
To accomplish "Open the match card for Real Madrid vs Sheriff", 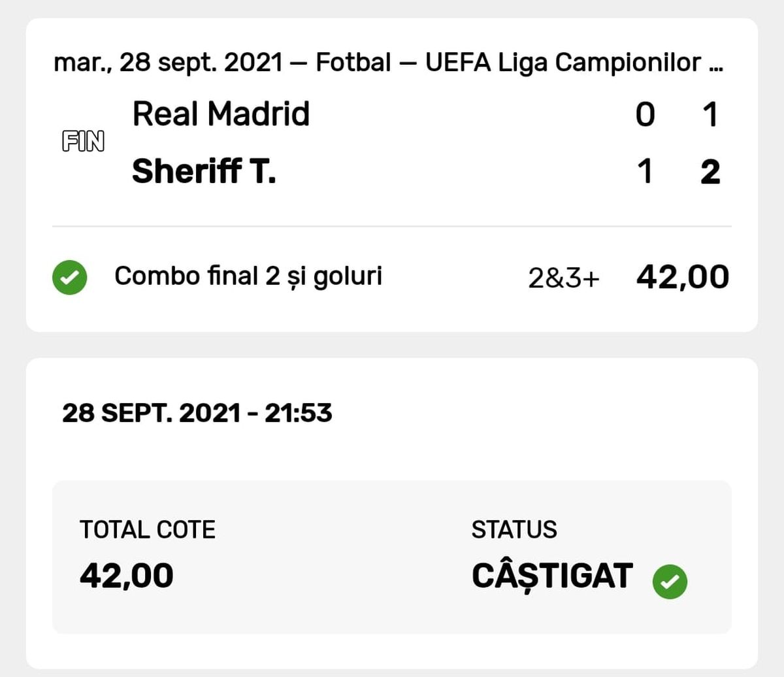I will (392, 144).
